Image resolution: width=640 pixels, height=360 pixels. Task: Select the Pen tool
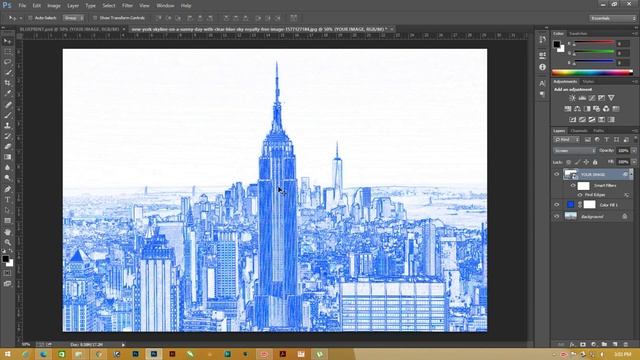click(7, 189)
